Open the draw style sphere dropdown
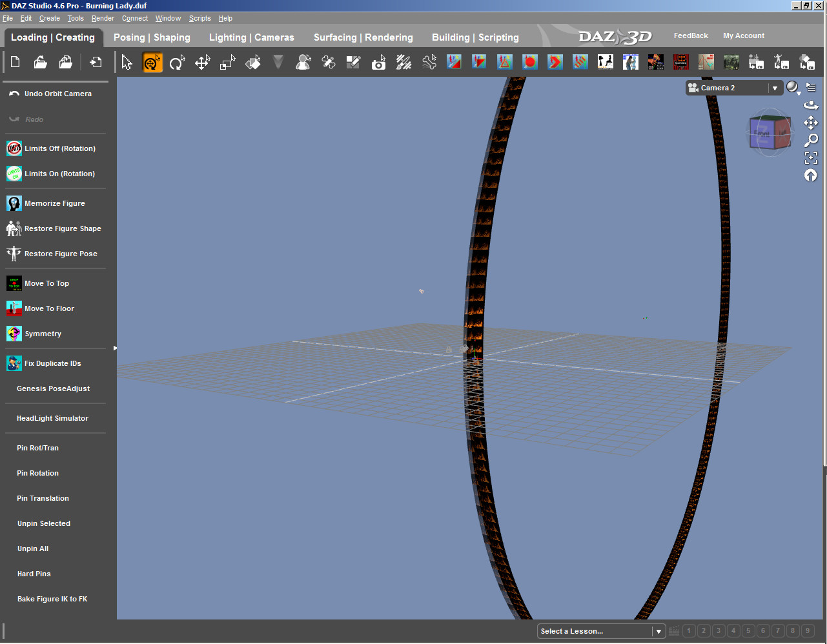This screenshot has height=644, width=827. coord(793,88)
